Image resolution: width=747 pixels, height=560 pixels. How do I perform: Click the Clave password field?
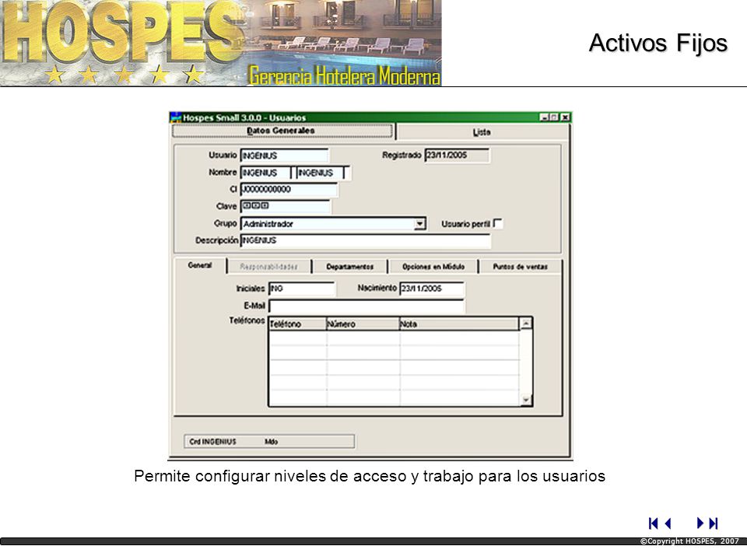tap(286, 206)
